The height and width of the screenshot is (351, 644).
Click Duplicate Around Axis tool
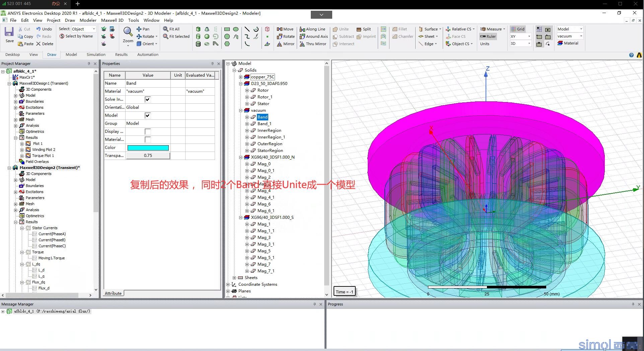314,36
